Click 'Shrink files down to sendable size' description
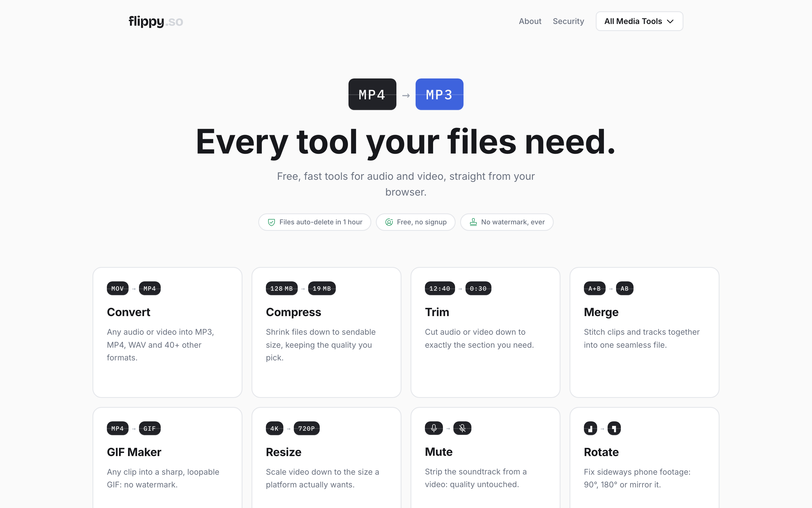Viewport: 812px width, 508px height. (321, 345)
